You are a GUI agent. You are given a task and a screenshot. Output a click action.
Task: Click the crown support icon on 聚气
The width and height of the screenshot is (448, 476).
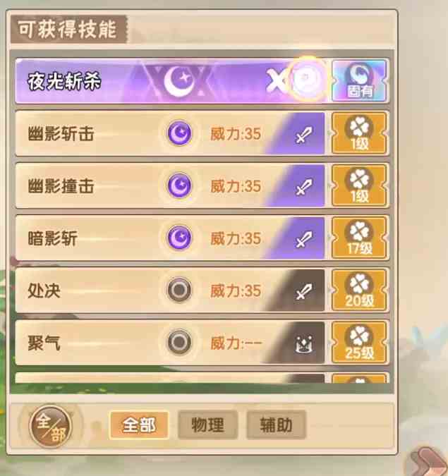coord(304,344)
